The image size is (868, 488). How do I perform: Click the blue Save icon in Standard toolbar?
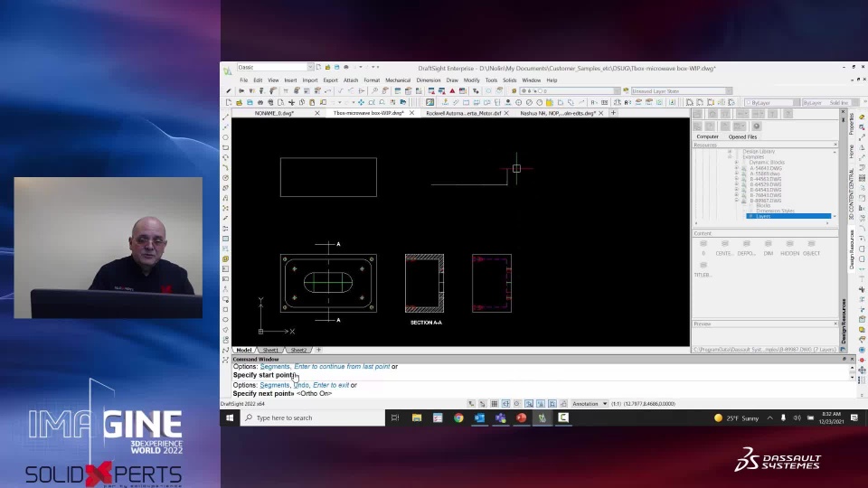point(250,102)
